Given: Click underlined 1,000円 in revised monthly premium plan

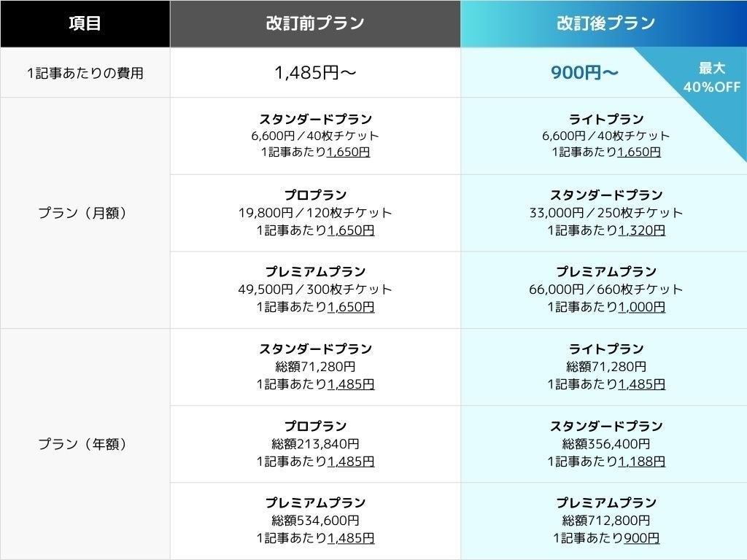Looking at the screenshot, I should (641, 307).
